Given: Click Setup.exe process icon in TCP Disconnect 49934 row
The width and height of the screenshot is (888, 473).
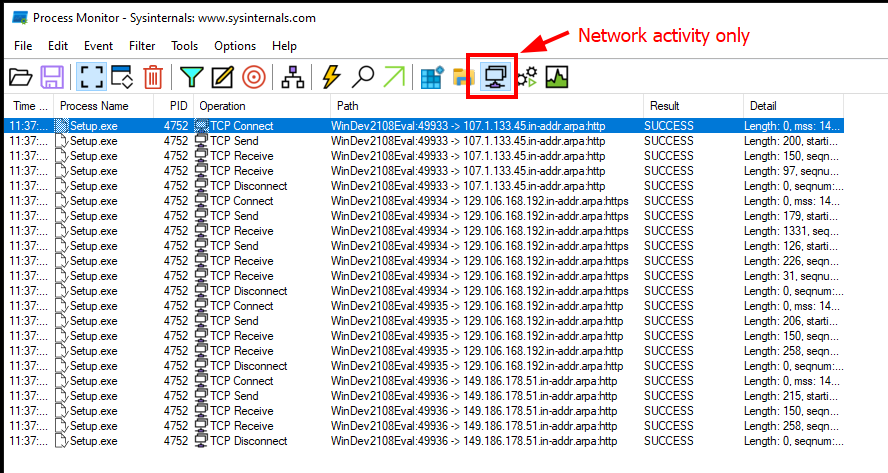Looking at the screenshot, I should (x=62, y=291).
